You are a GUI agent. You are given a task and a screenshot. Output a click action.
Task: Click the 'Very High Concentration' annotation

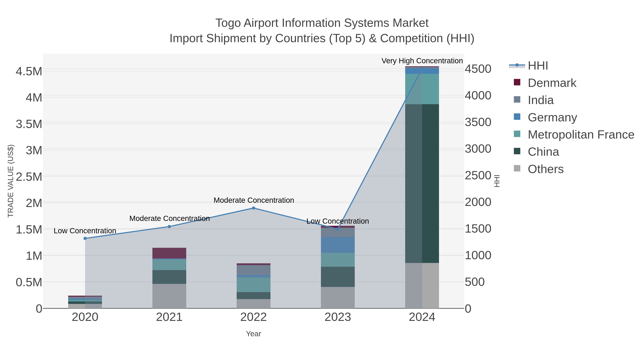click(422, 61)
